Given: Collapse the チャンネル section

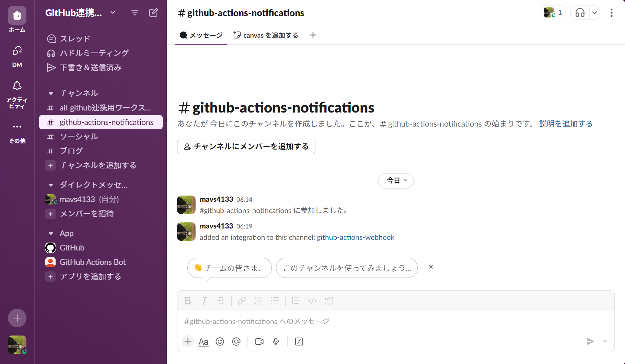Looking at the screenshot, I should coord(51,93).
